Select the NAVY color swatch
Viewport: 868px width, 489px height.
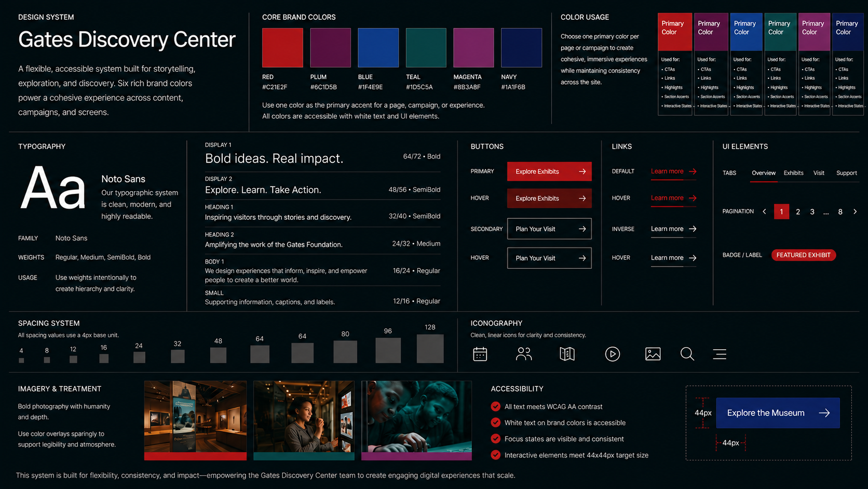point(521,48)
